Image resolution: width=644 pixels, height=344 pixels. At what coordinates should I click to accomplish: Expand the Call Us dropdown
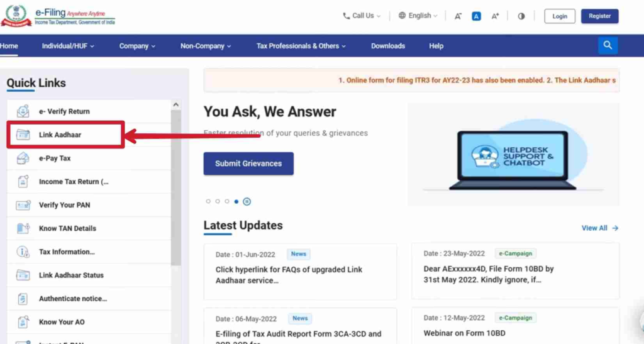[x=362, y=16]
